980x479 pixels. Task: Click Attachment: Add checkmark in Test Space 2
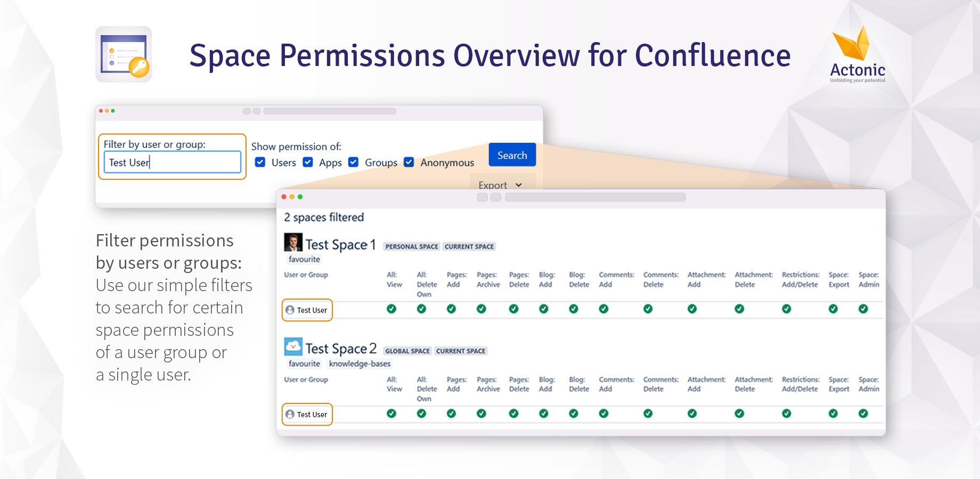(692, 414)
